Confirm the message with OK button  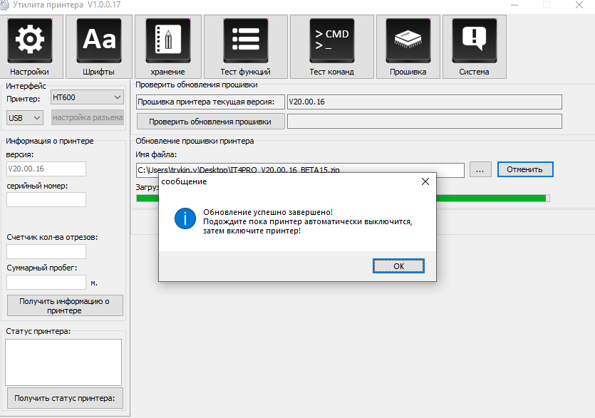pos(398,266)
